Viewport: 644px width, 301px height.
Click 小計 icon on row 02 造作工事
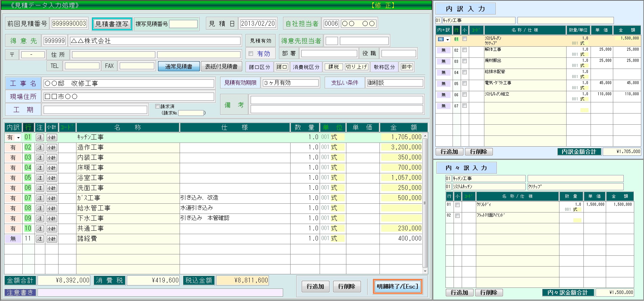[x=51, y=148]
